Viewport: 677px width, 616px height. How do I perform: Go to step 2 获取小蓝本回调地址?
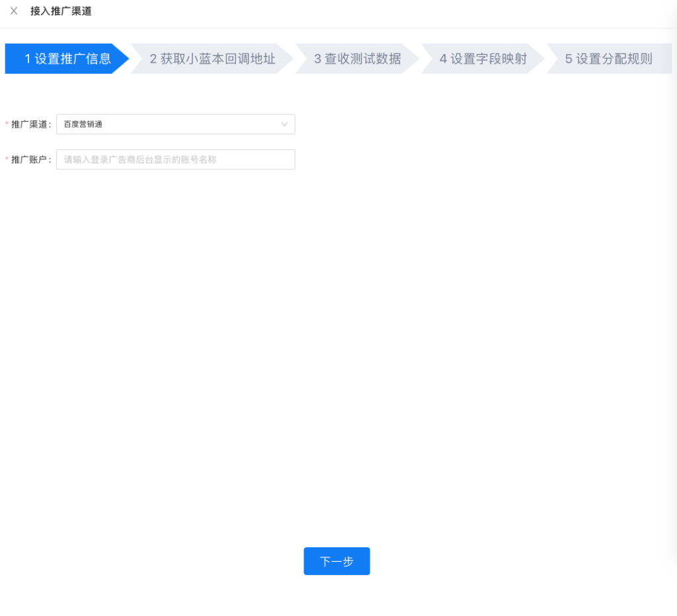[x=212, y=59]
